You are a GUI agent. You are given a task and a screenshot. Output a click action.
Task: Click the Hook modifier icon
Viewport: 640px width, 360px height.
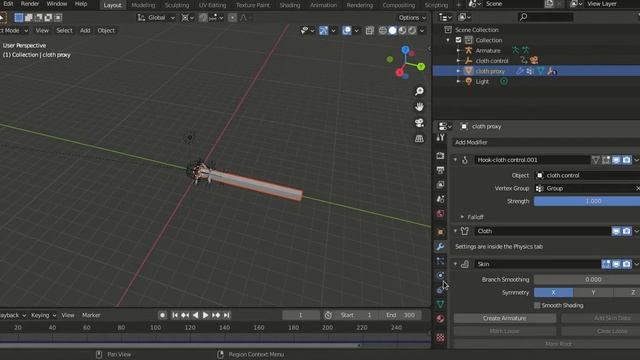tap(465, 160)
